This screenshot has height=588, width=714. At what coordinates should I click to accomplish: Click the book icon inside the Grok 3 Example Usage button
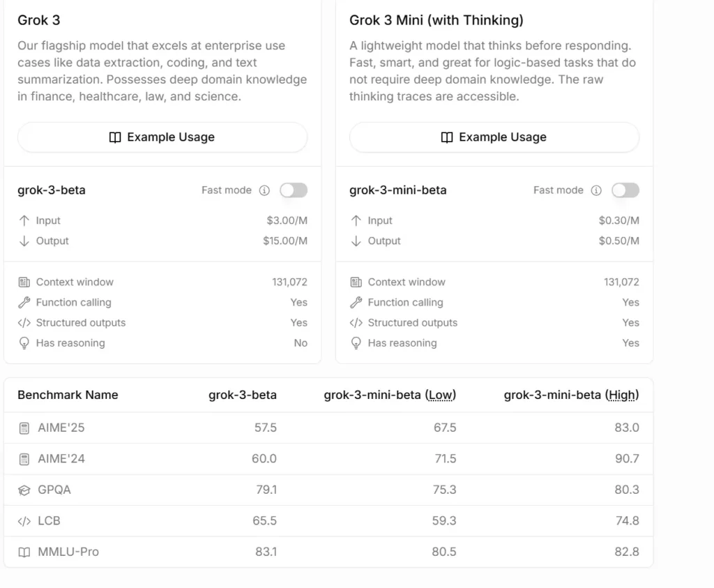pyautogui.click(x=114, y=137)
